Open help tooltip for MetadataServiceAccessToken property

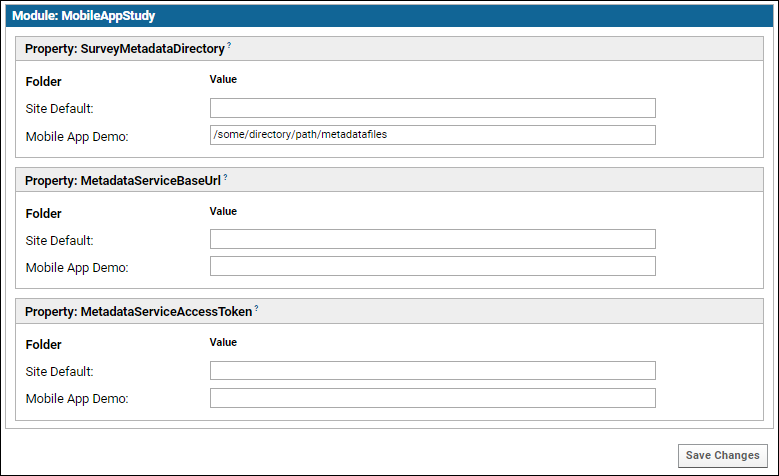coord(256,308)
